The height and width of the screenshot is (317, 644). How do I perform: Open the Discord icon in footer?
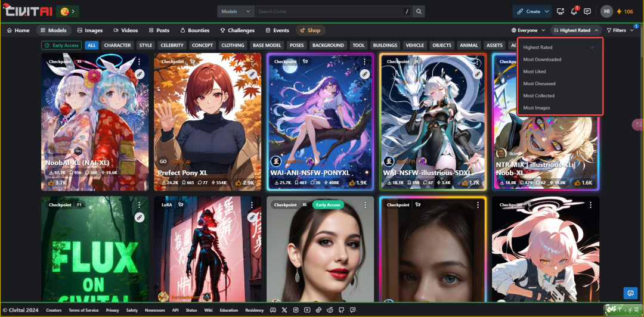(273, 310)
